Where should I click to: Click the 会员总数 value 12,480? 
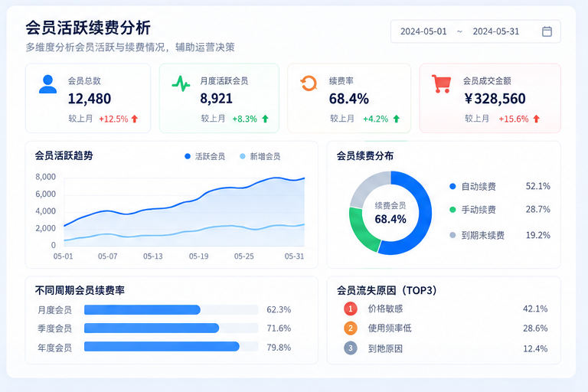coord(90,99)
